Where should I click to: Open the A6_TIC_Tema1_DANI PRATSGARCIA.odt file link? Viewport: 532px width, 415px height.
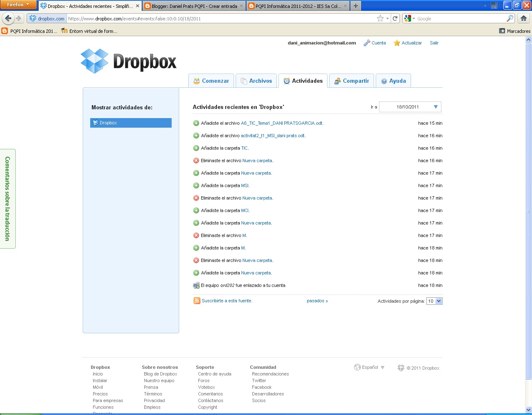click(x=282, y=123)
